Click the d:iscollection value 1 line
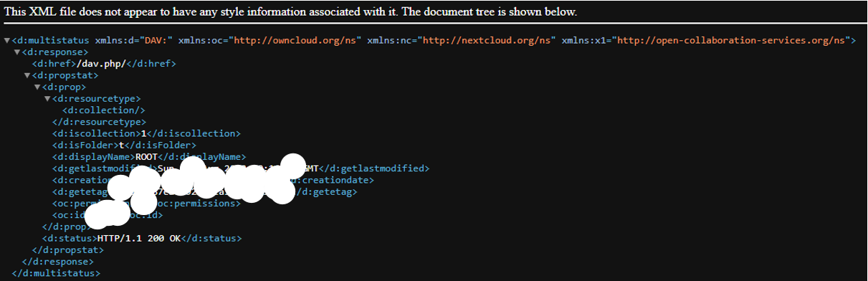 point(146,133)
